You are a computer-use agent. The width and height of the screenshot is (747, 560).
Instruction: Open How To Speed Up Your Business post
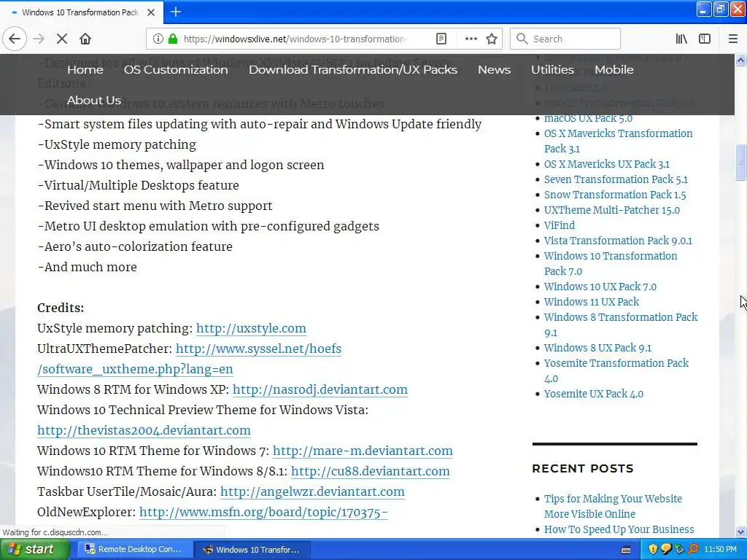click(619, 529)
